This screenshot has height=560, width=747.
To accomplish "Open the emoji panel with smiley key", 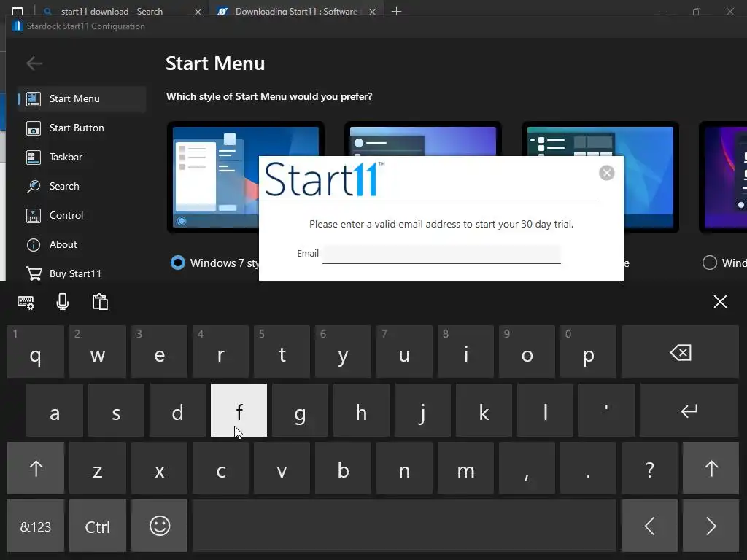I will (x=159, y=526).
